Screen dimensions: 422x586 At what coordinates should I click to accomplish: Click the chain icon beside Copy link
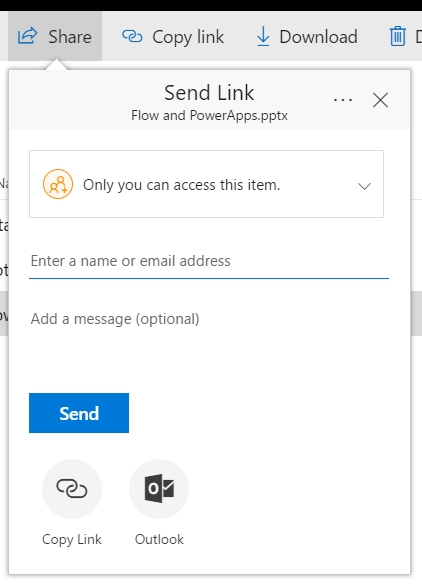tap(132, 36)
